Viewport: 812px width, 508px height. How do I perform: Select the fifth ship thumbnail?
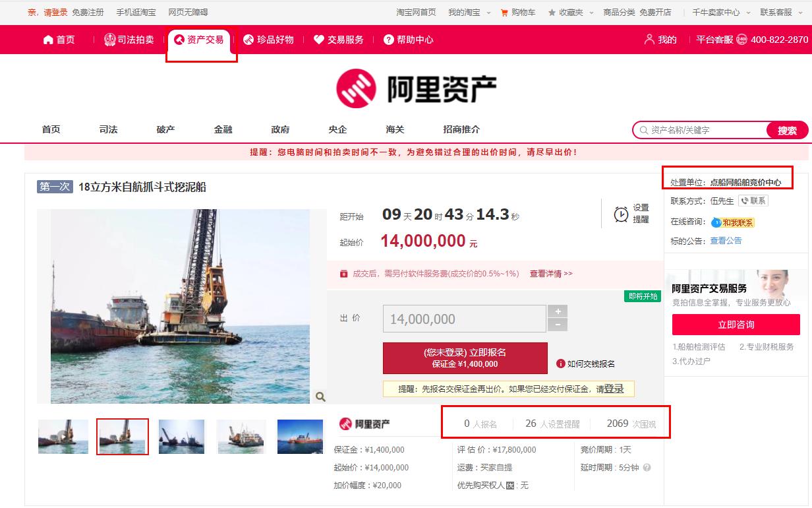300,436
